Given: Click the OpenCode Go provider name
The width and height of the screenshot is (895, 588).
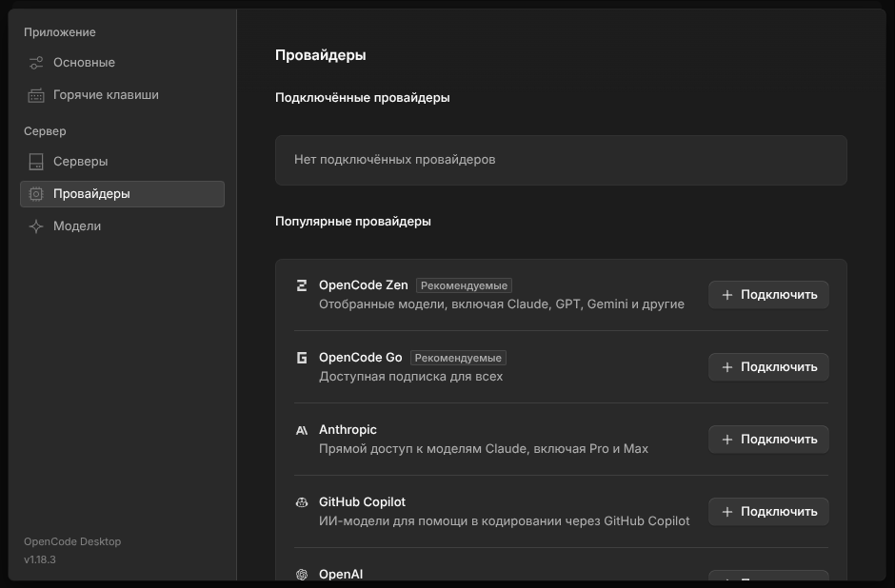Looking at the screenshot, I should click(x=360, y=358).
